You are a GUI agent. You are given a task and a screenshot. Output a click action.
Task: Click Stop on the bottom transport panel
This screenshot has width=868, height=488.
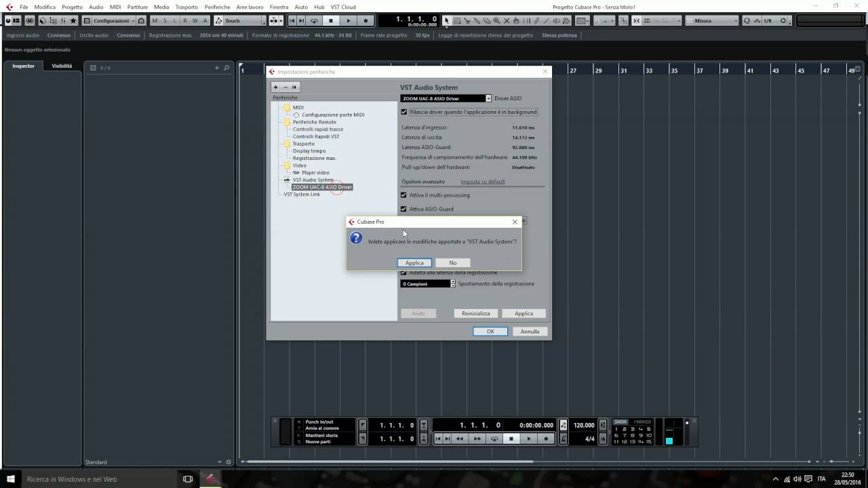(x=511, y=439)
